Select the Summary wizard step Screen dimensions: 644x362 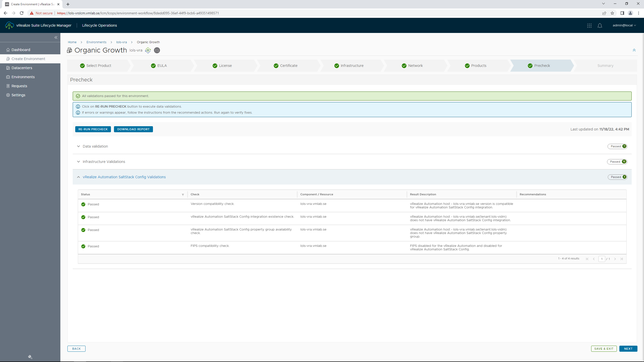click(x=605, y=66)
